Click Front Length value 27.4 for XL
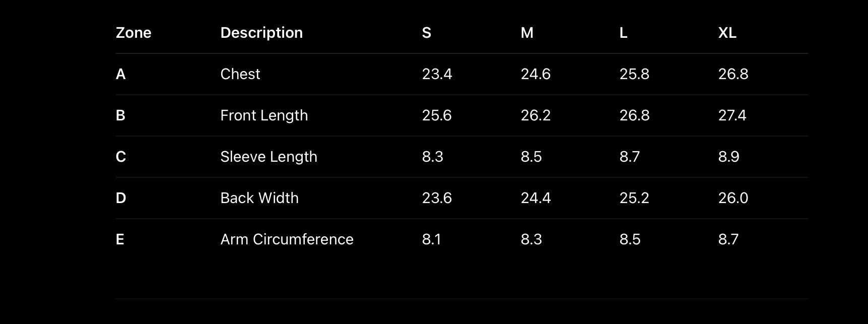 coord(732,115)
